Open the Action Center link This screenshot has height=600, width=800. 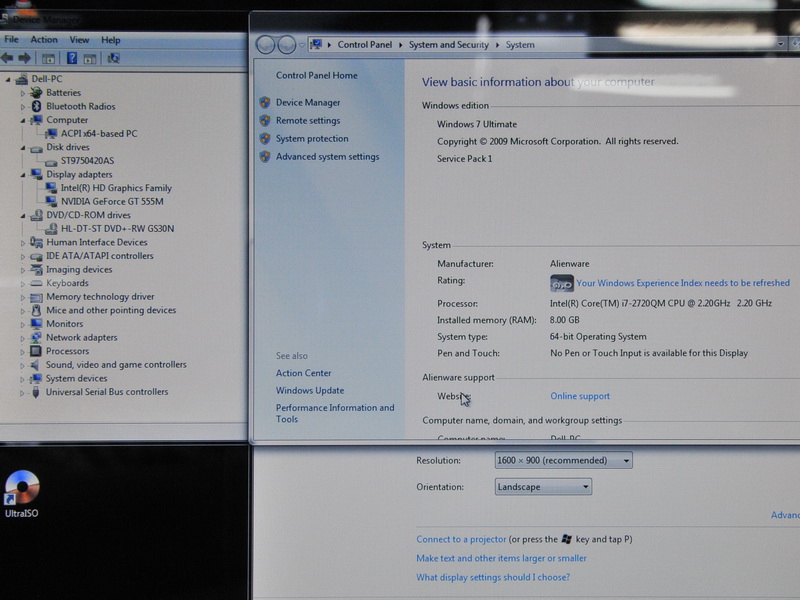(x=304, y=373)
